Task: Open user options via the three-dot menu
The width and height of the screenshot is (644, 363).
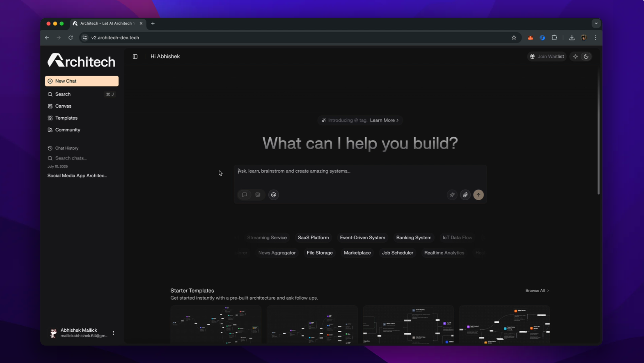Action: tap(113, 333)
